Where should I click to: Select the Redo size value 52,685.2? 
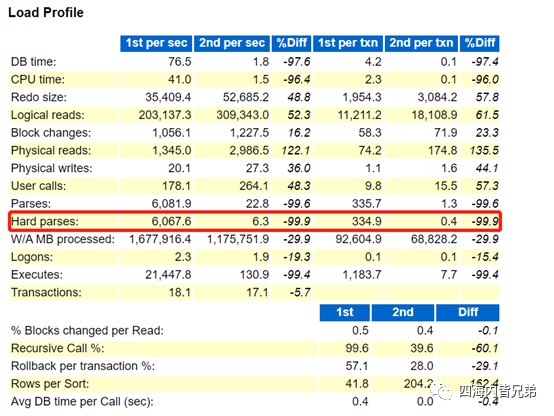tap(246, 97)
